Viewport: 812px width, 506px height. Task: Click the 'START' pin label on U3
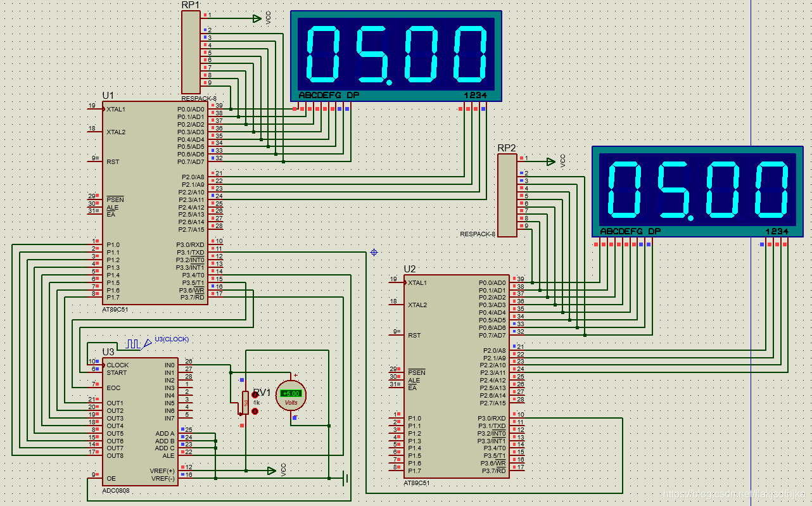point(117,372)
